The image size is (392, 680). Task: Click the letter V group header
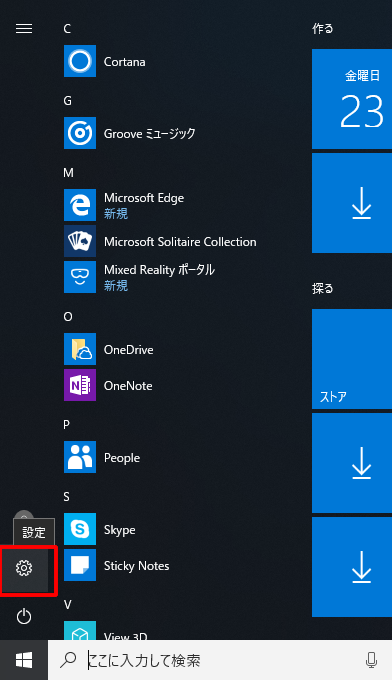coord(67,605)
